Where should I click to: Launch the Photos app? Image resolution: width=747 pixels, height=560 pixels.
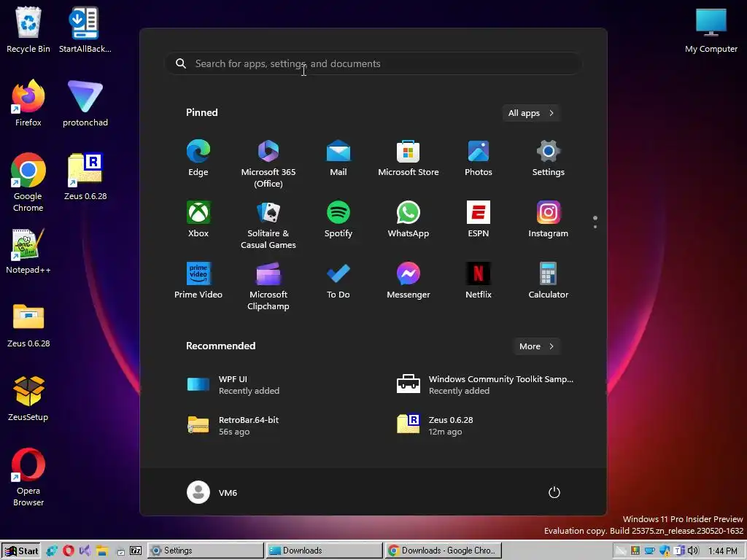[479, 158]
